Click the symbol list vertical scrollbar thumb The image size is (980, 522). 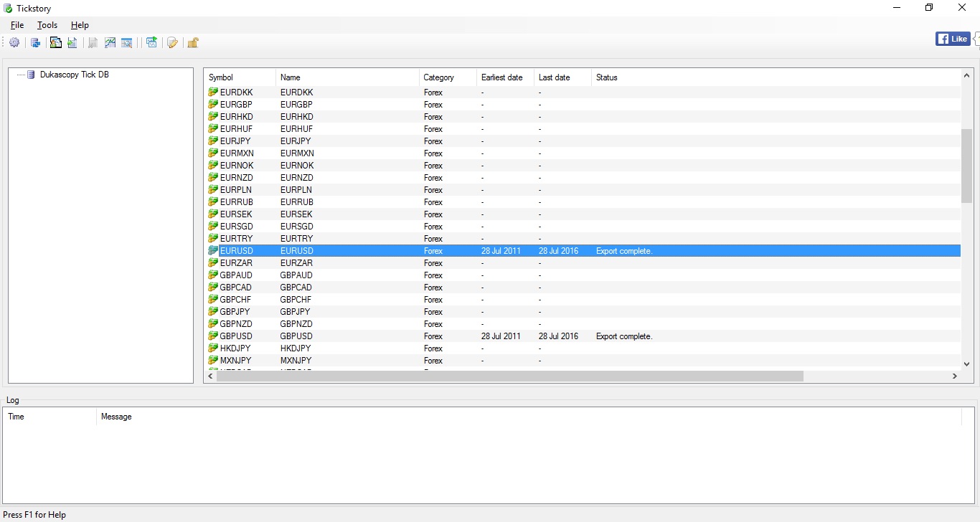click(966, 166)
